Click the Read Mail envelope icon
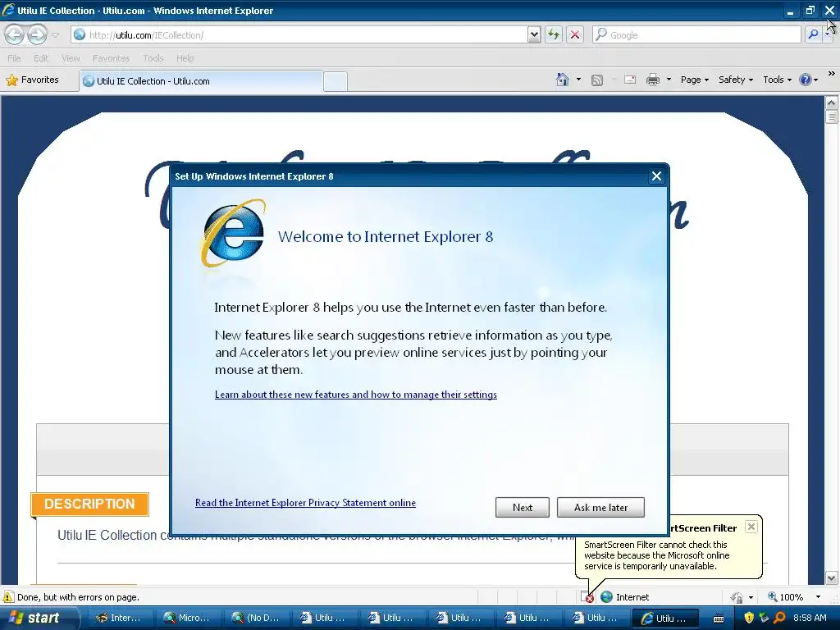Image resolution: width=840 pixels, height=630 pixels. click(x=630, y=80)
